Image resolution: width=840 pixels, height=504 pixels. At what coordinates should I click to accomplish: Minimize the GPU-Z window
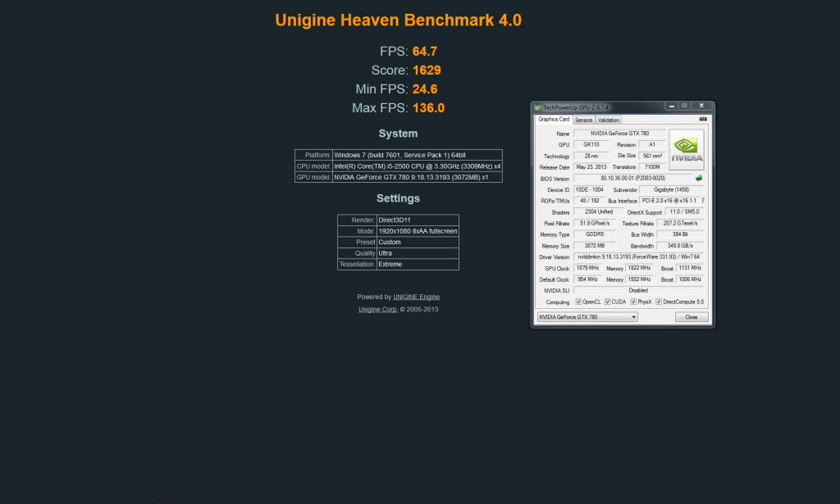(x=670, y=106)
